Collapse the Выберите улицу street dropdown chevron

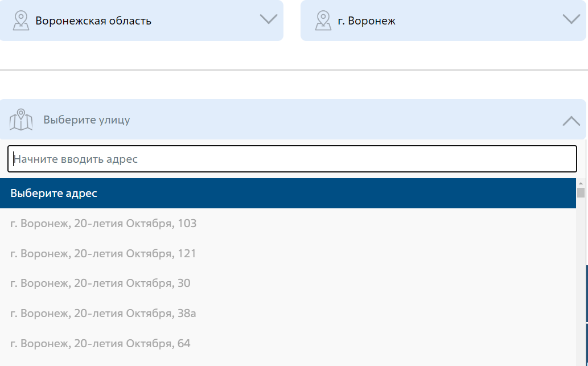571,121
